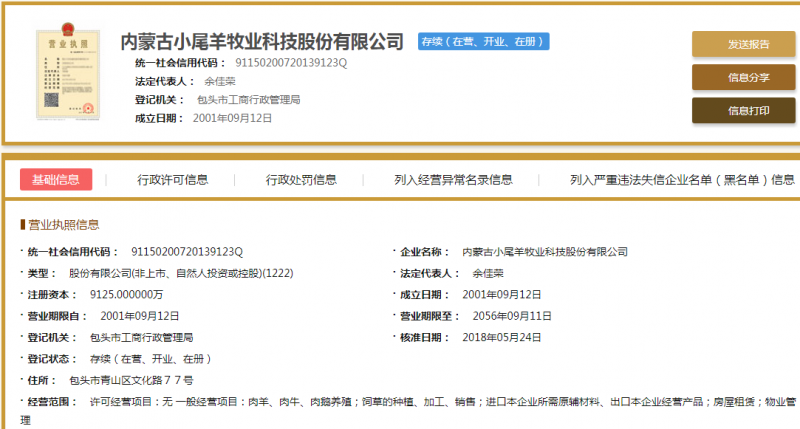Click the 注册资本 field label
This screenshot has height=429, width=800.
(52, 294)
